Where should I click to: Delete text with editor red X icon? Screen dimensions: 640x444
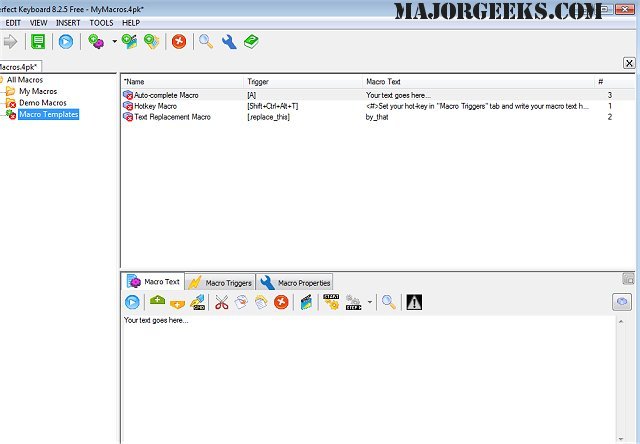point(281,302)
